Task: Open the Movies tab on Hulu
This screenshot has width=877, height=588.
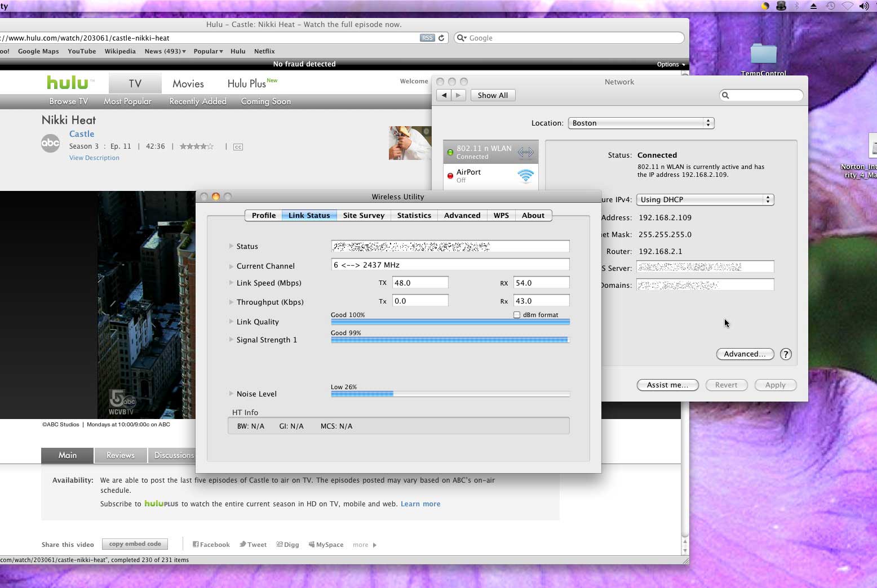Action: coord(188,83)
